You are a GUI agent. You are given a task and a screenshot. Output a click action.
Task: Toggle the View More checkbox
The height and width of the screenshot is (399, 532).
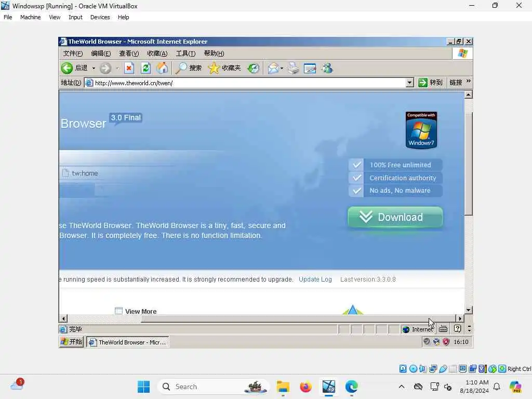[118, 311]
